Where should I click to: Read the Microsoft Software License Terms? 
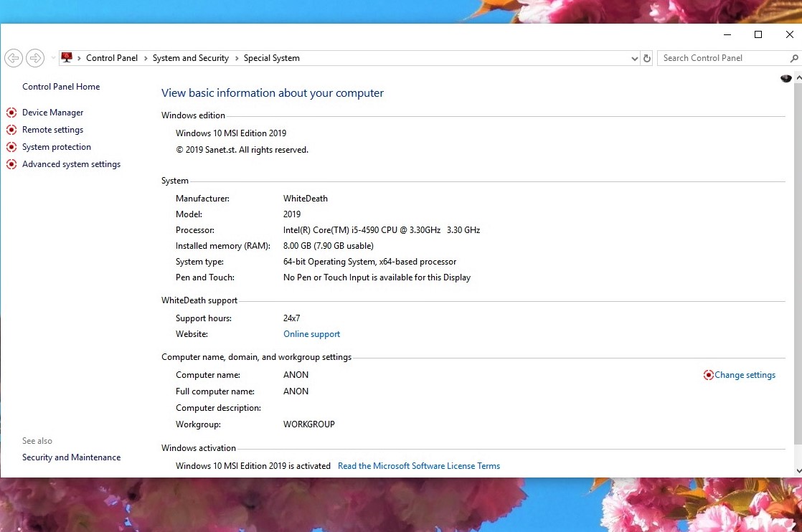click(x=419, y=465)
